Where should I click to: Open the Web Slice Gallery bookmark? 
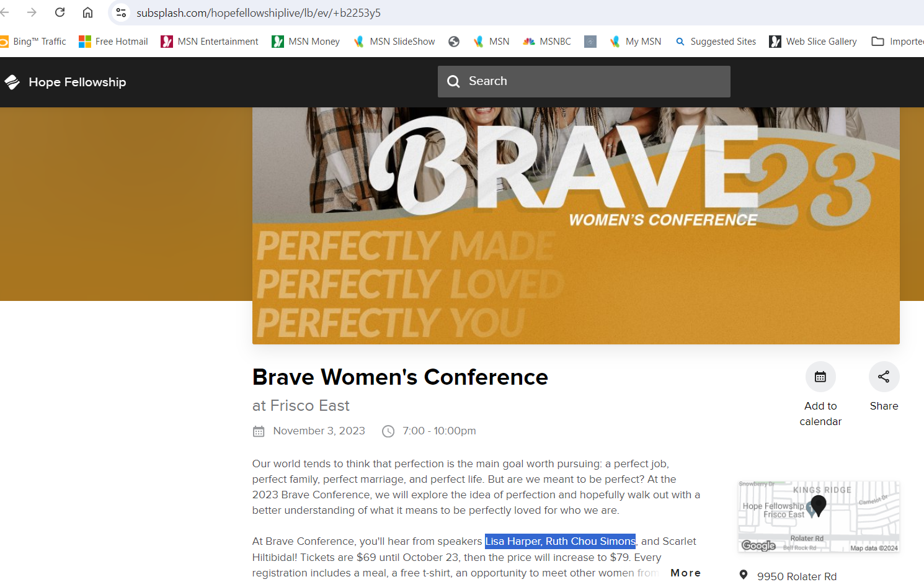tap(813, 42)
